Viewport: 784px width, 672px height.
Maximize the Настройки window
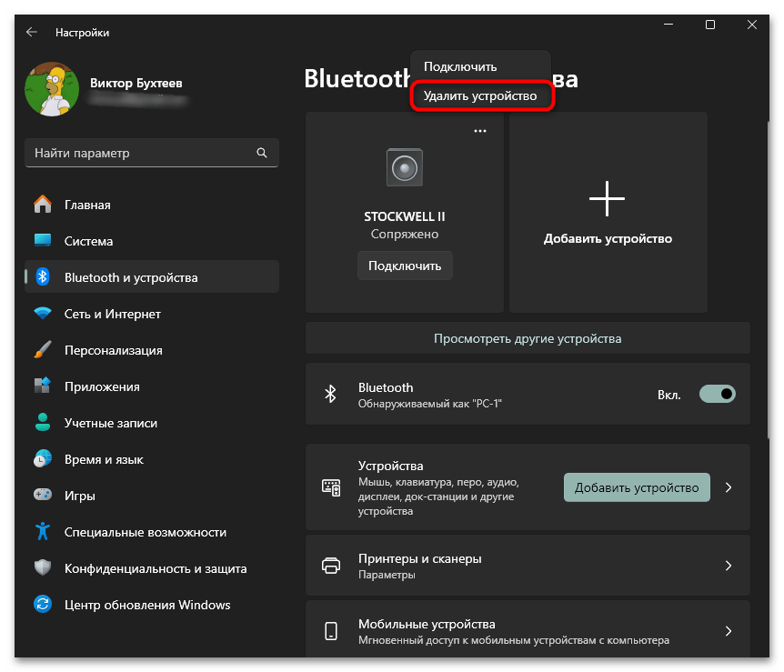coord(710,25)
